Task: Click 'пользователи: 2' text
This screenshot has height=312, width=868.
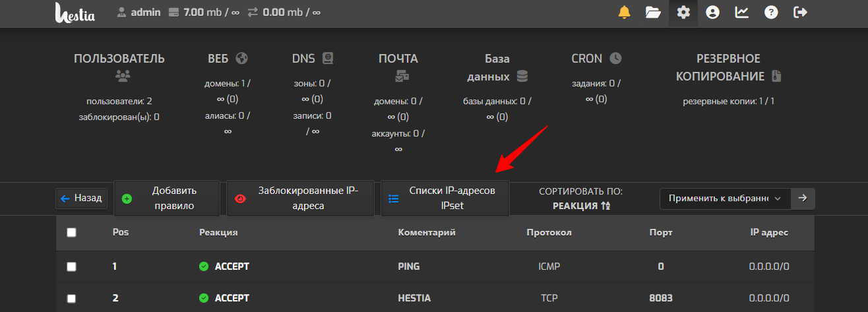Action: click(x=119, y=101)
